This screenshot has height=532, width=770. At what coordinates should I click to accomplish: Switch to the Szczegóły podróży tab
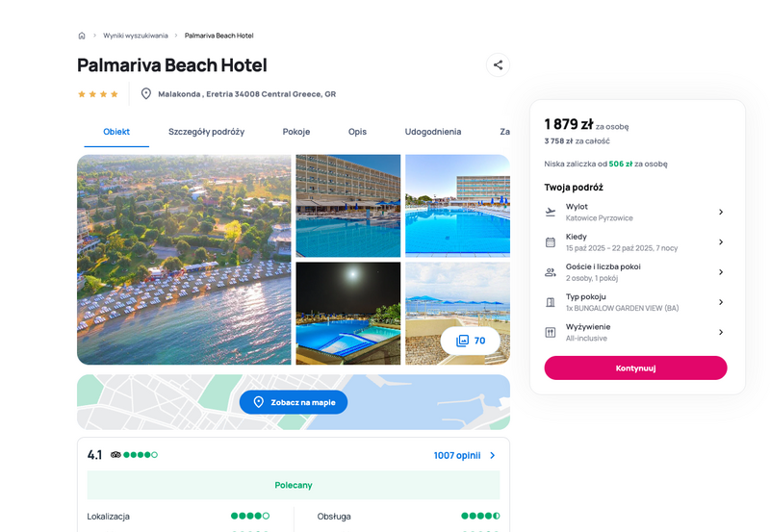tap(206, 132)
